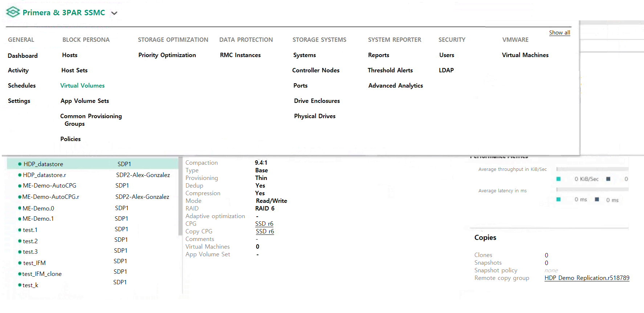Open Settings from the General column
The height and width of the screenshot is (313, 644).
(x=19, y=101)
